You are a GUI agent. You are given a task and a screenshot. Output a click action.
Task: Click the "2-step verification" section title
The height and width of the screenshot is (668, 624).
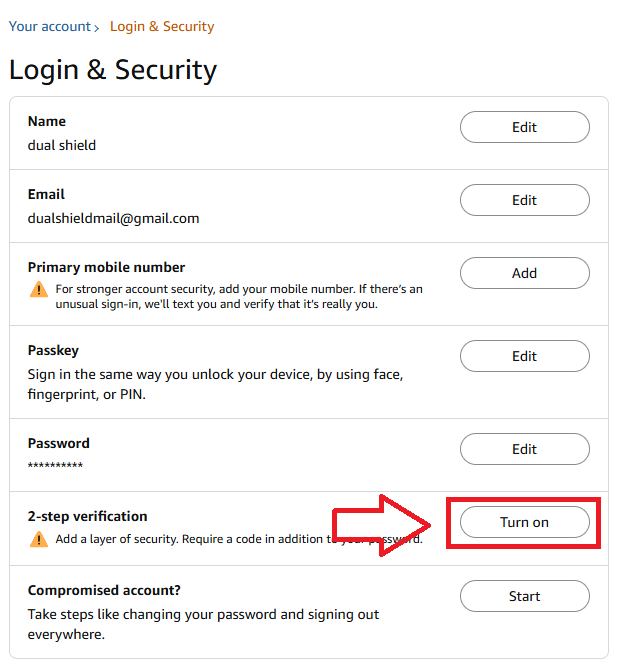[x=87, y=516]
